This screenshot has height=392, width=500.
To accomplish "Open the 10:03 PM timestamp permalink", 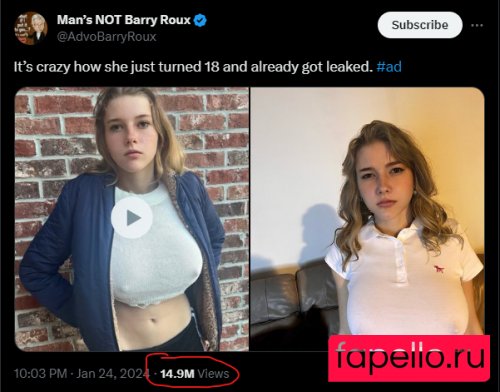I will pos(40,373).
